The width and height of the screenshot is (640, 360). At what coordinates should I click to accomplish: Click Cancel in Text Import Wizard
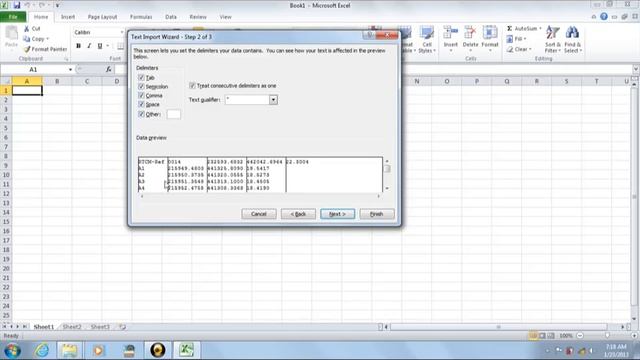coord(259,214)
